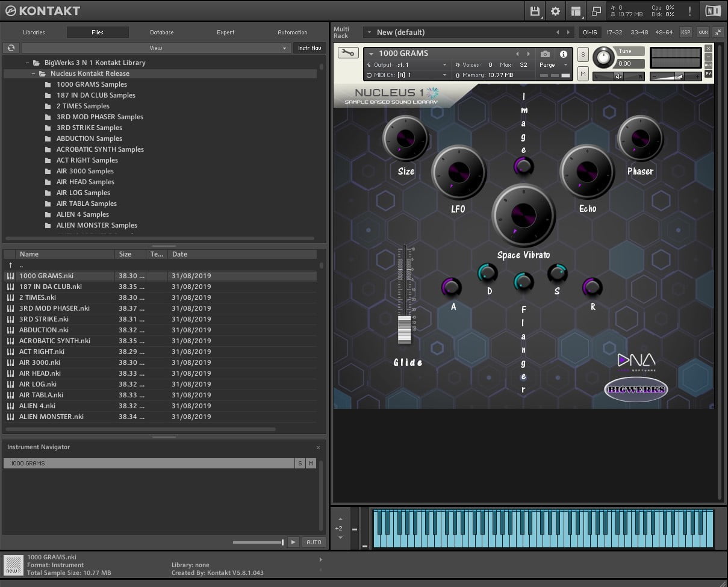The width and height of the screenshot is (728, 587).
Task: Toggle the PV button in instrument header
Action: pos(708,73)
